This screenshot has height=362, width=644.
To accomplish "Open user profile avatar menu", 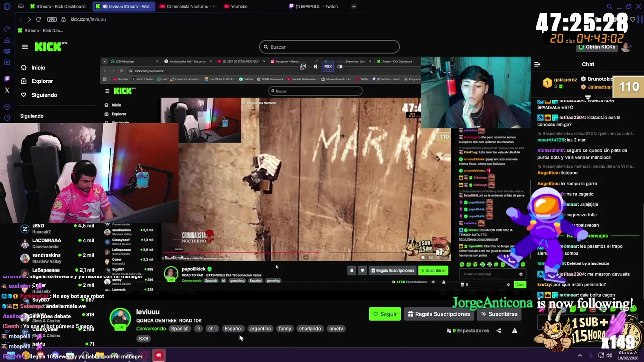I will coord(626,47).
